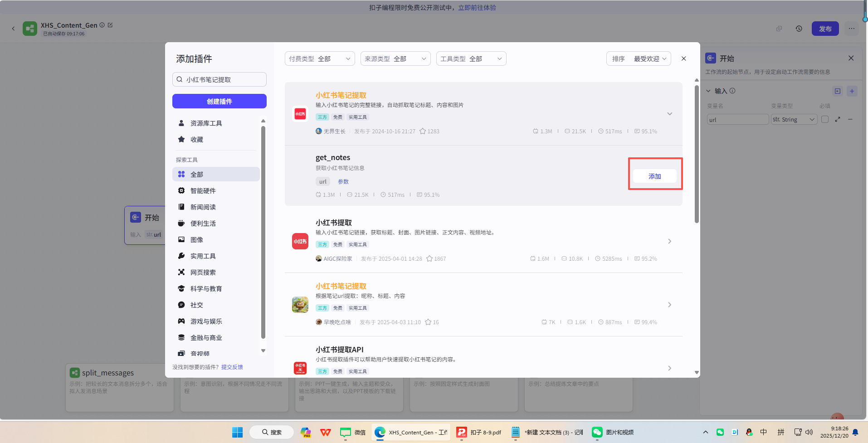Choose the 智能硬件 category
The height and width of the screenshot is (443, 868).
tap(216, 190)
